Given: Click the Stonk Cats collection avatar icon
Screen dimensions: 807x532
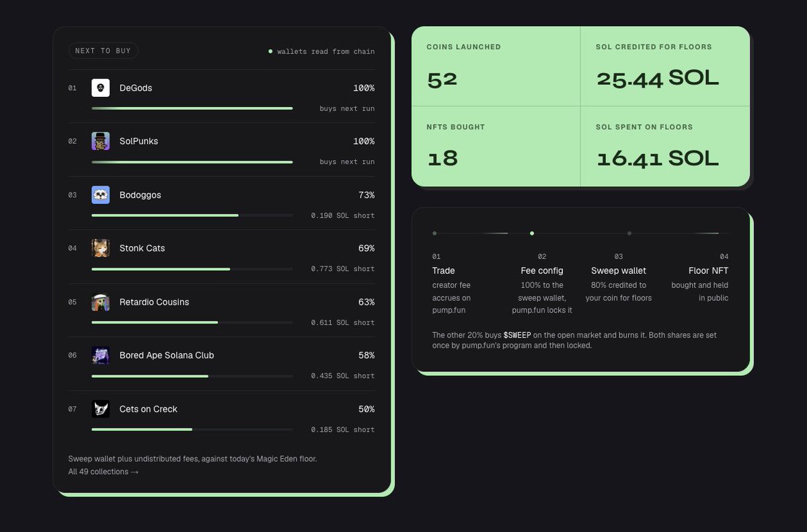Looking at the screenshot, I should pos(100,248).
